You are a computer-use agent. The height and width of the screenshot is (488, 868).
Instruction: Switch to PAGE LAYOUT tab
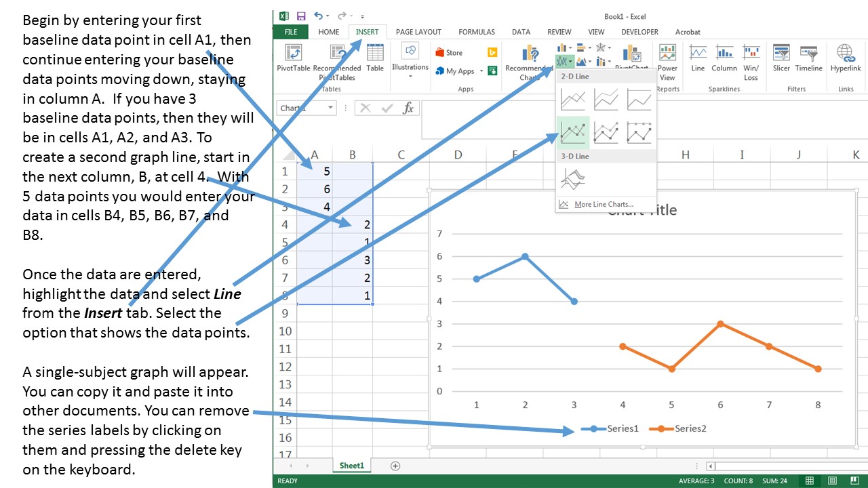pos(418,32)
